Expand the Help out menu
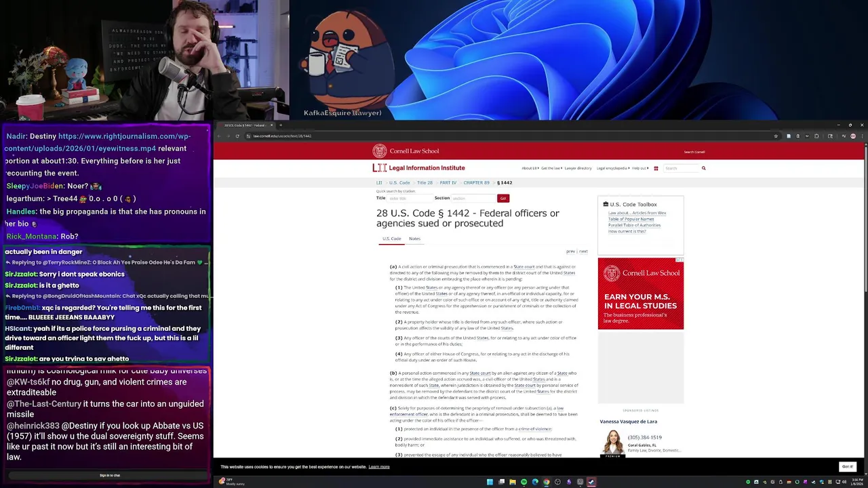Image resolution: width=868 pixels, height=488 pixels. [x=639, y=168]
